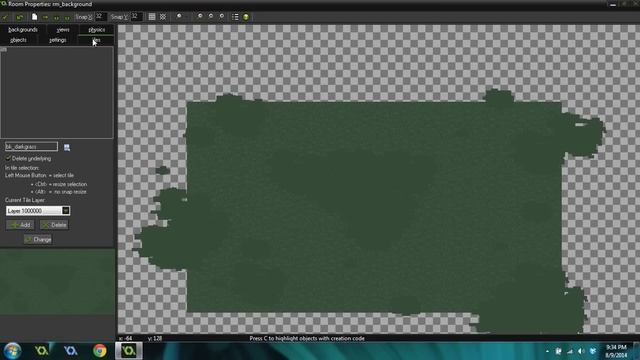
Task: Switch to the tiles tab
Action: [x=96, y=40]
